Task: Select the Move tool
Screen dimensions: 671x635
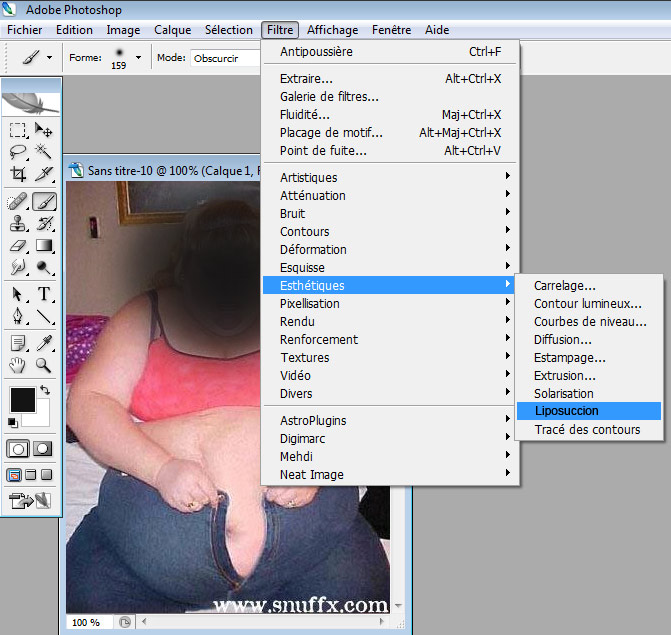Action: (x=44, y=130)
